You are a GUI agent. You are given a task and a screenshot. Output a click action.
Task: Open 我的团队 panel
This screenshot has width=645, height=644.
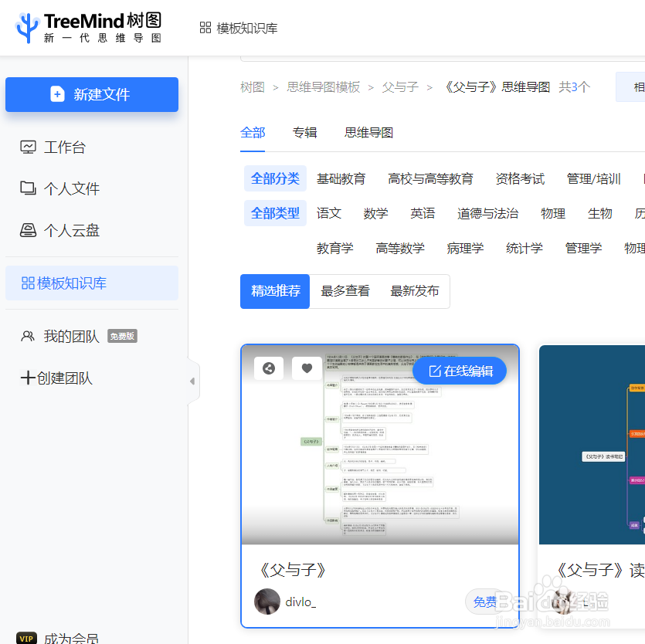(63, 336)
